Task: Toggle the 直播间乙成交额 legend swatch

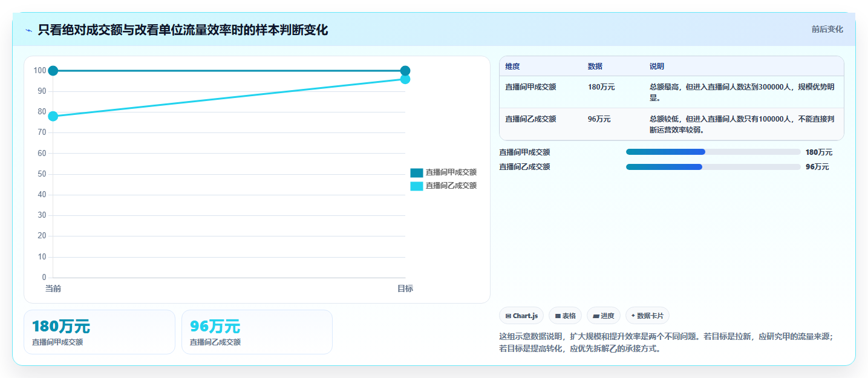Action: point(416,186)
